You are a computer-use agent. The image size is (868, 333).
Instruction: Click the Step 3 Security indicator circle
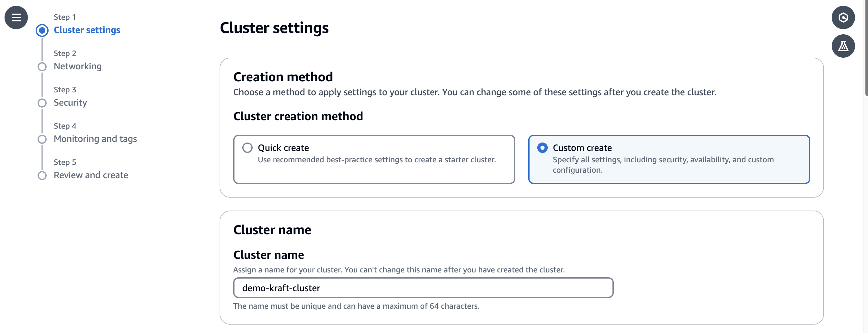click(42, 103)
